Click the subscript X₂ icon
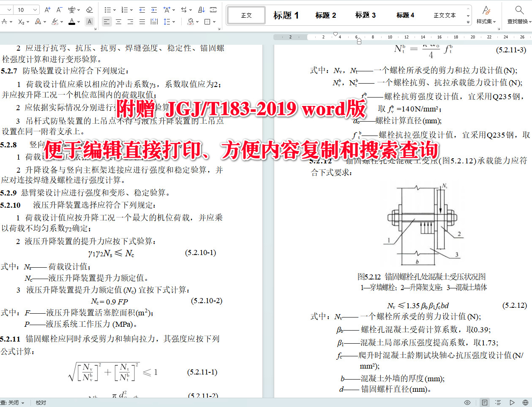The height and width of the screenshot is (407, 532). 21,22
